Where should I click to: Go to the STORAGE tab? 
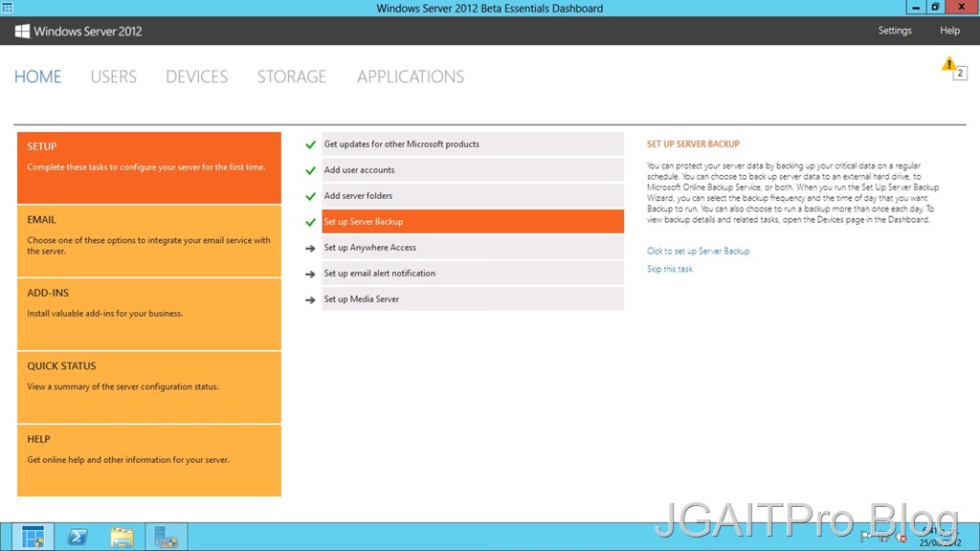291,77
